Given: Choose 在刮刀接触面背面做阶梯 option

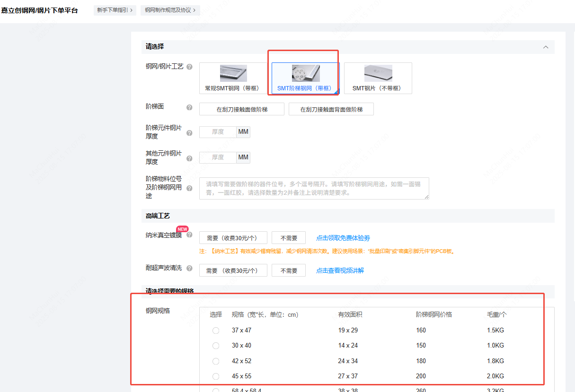Looking at the screenshot, I should pyautogui.click(x=331, y=109).
